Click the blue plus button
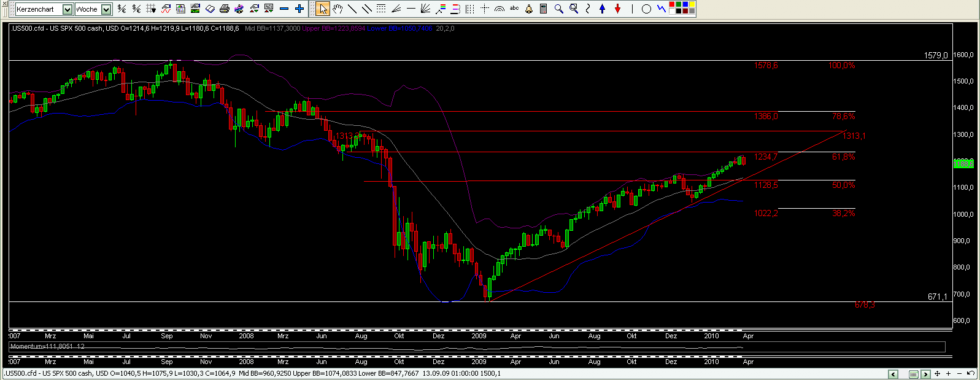The height and width of the screenshot is (380, 980). (299, 9)
